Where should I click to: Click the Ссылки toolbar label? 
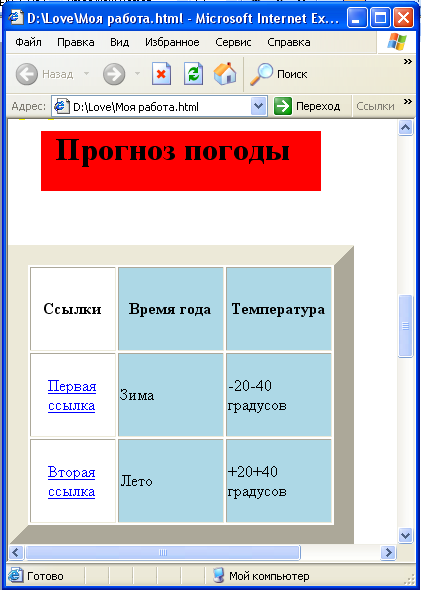click(375, 106)
